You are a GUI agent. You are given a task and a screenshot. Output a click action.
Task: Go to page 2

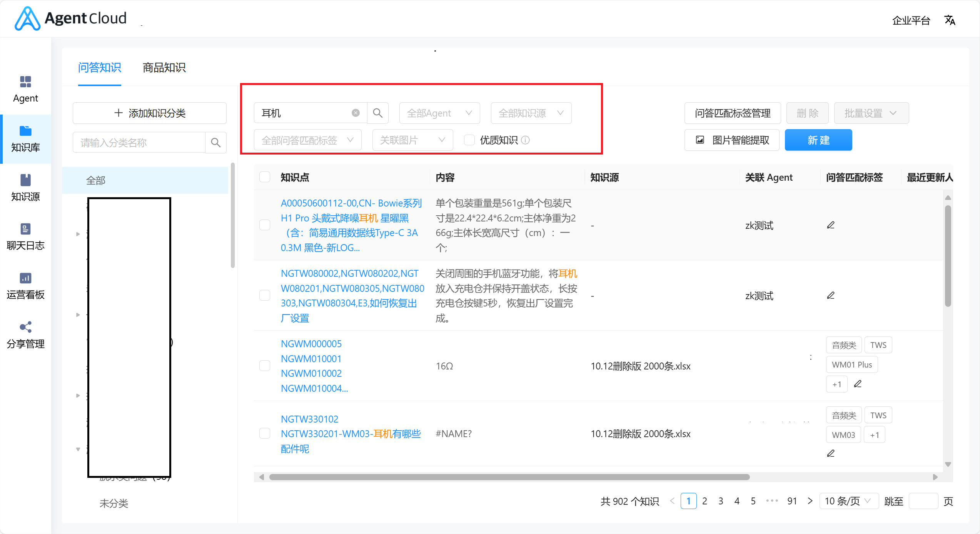[x=705, y=501]
